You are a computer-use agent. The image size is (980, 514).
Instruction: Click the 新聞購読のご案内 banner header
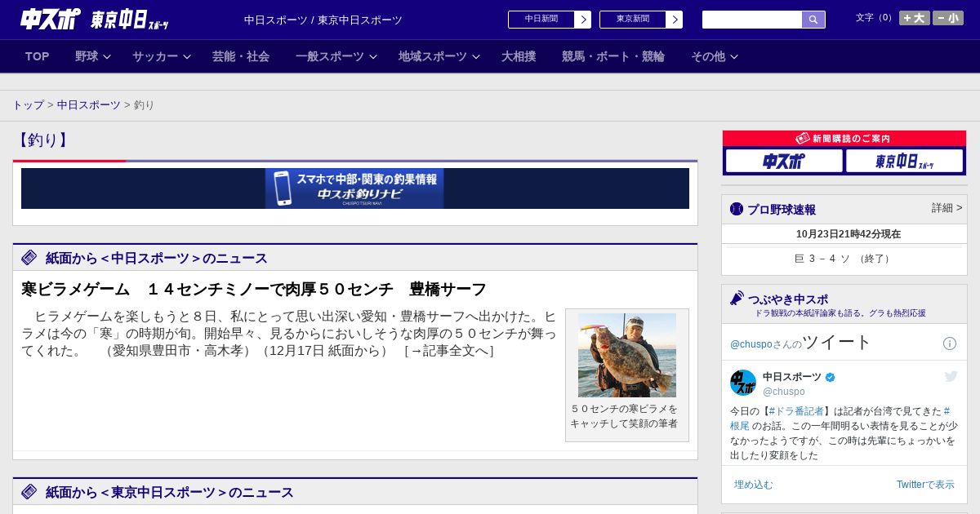point(844,139)
